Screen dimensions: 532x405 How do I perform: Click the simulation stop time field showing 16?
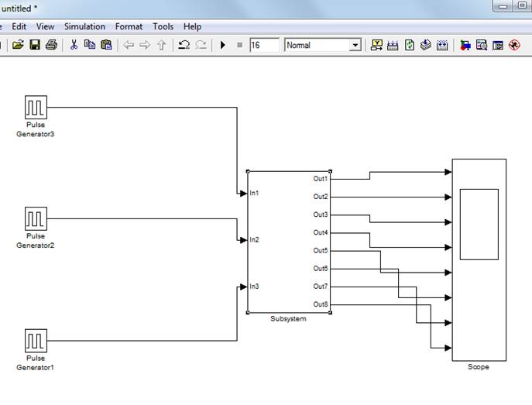(x=265, y=45)
